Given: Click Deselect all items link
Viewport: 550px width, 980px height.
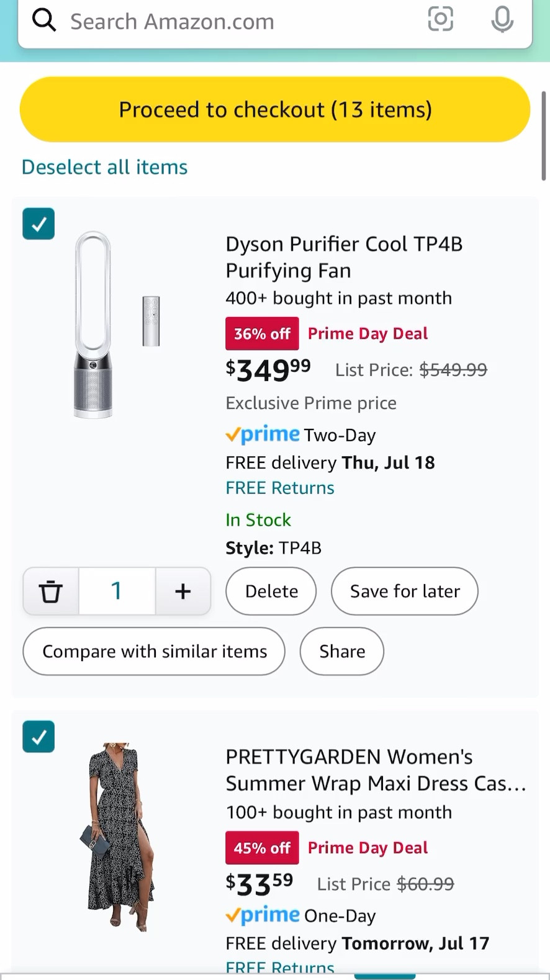Looking at the screenshot, I should coord(104,167).
